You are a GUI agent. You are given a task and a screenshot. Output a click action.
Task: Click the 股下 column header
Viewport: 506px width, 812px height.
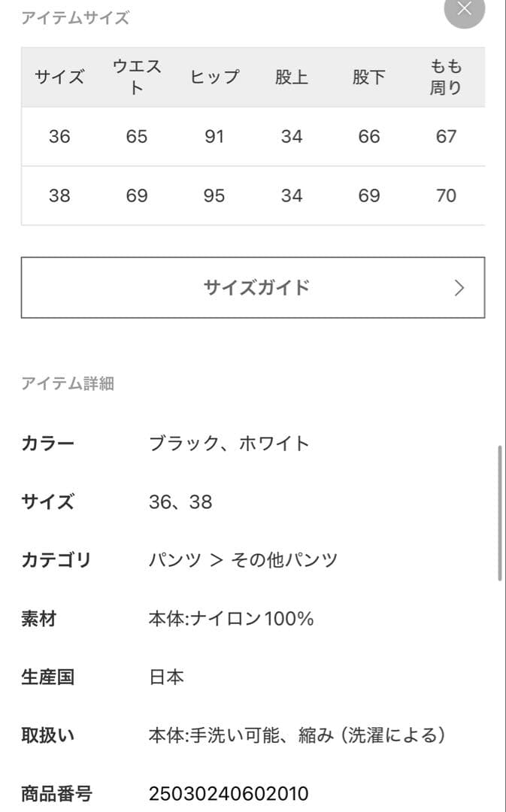[368, 76]
